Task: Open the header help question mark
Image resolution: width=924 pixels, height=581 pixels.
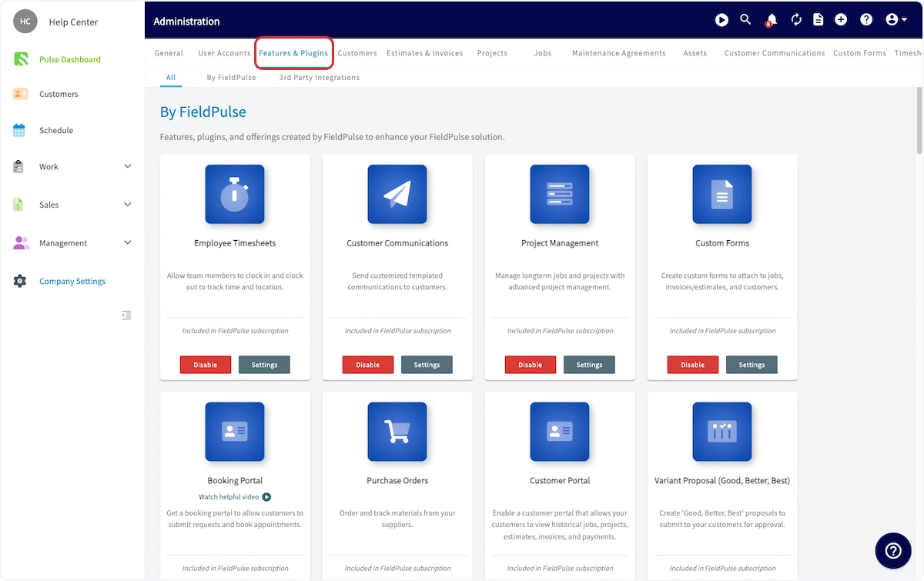Action: (x=866, y=20)
